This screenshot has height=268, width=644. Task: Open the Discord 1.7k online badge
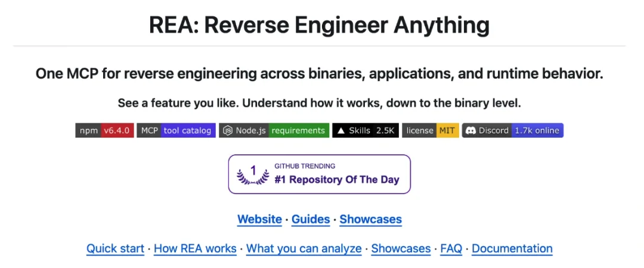coord(513,130)
